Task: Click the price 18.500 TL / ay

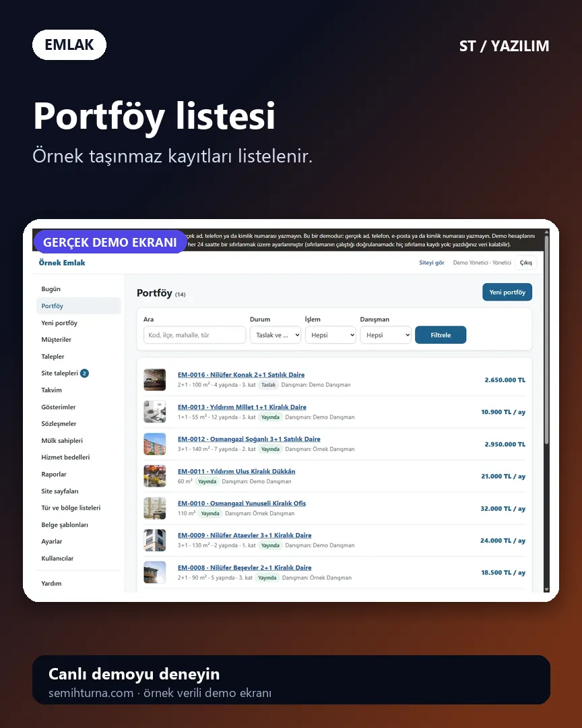Action: pyautogui.click(x=503, y=573)
